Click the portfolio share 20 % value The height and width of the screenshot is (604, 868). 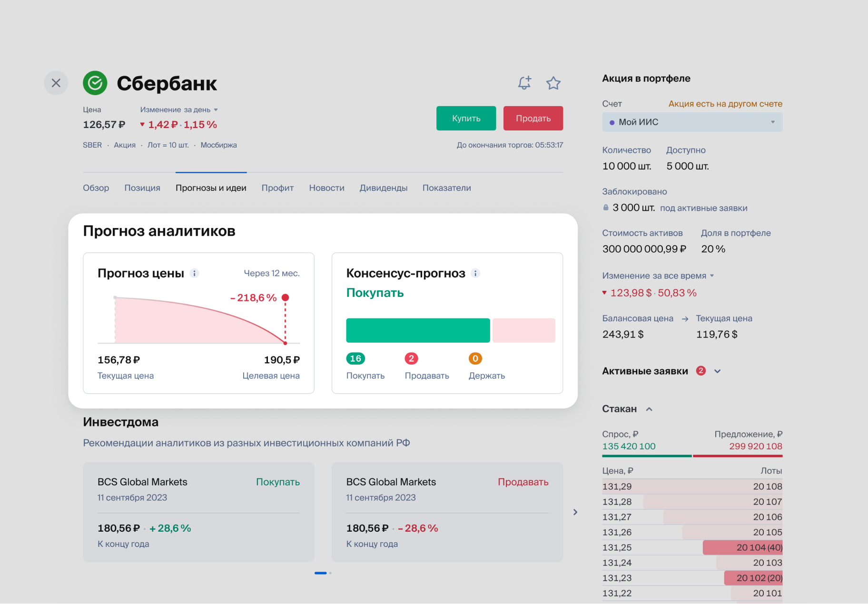713,249
